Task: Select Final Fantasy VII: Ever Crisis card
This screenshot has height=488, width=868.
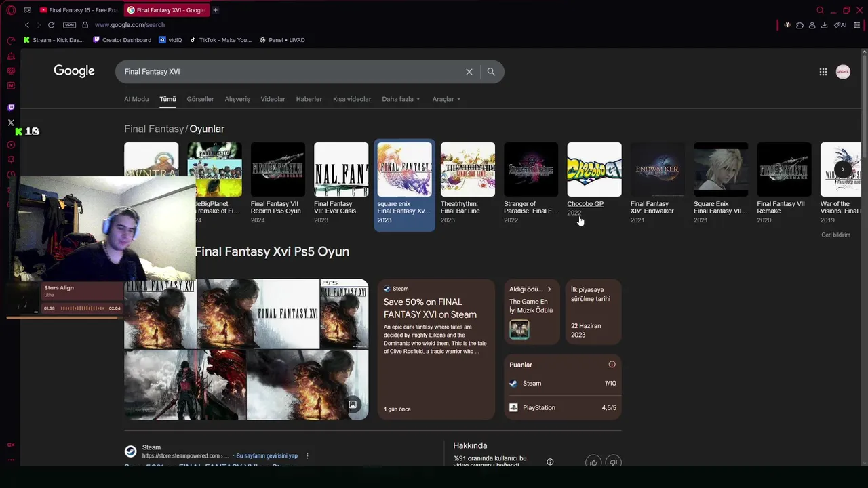Action: [x=341, y=183]
